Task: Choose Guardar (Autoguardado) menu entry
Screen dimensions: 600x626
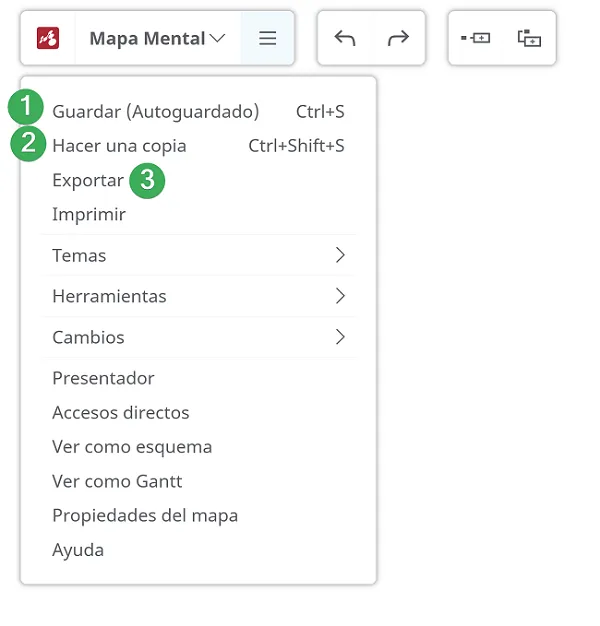Action: point(198,111)
